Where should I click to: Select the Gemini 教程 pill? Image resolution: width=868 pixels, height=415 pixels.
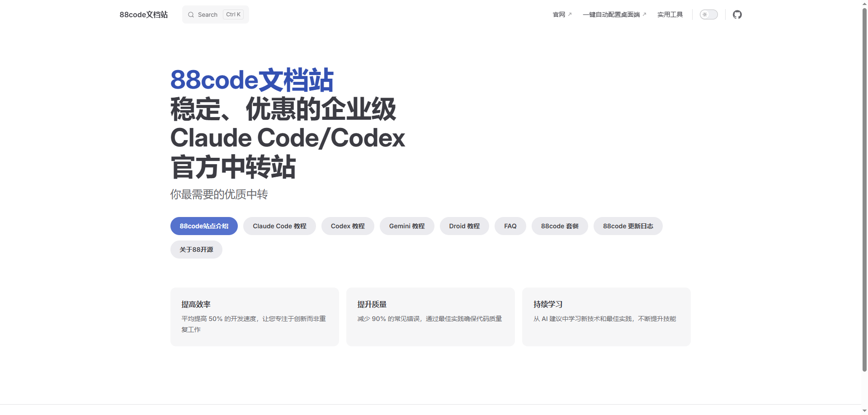point(407,226)
